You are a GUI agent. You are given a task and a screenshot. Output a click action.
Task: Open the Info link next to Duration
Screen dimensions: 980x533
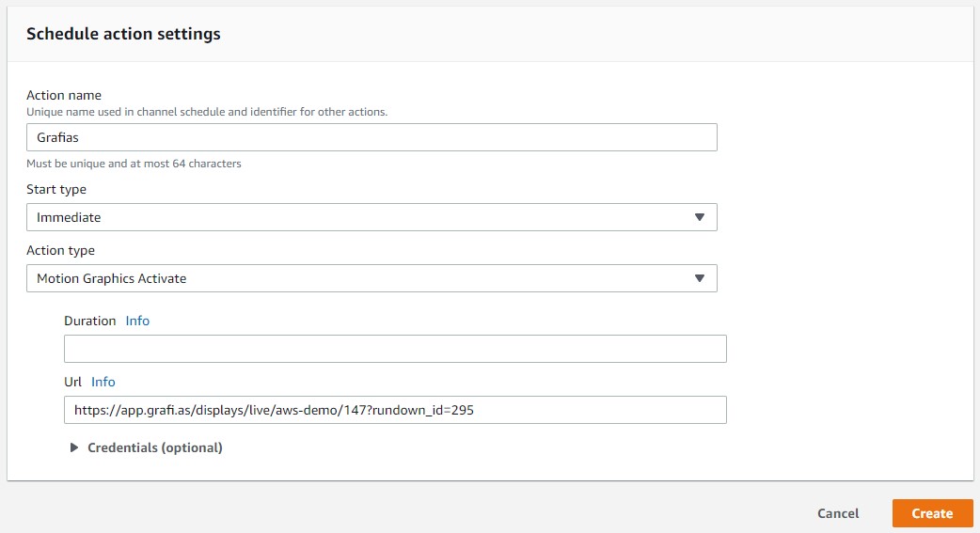click(137, 321)
